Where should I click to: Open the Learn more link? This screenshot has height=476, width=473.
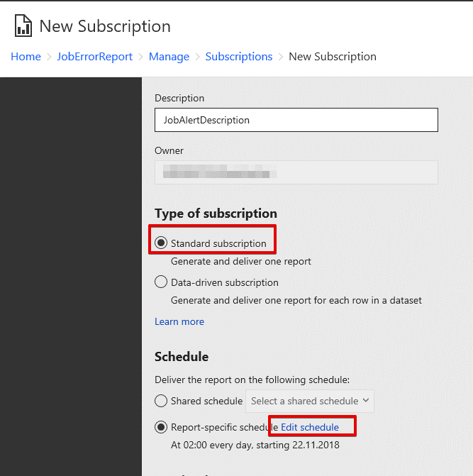179,321
